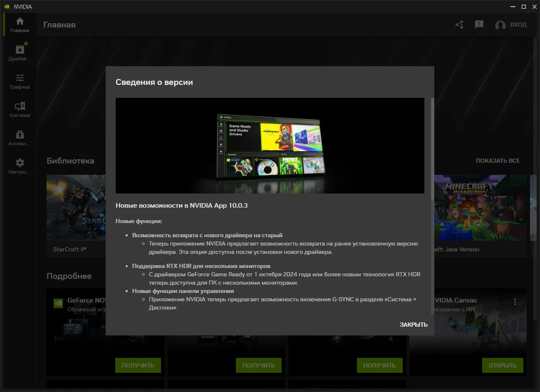Click the Главная page title in header
The image size is (540, 392).
click(x=59, y=25)
